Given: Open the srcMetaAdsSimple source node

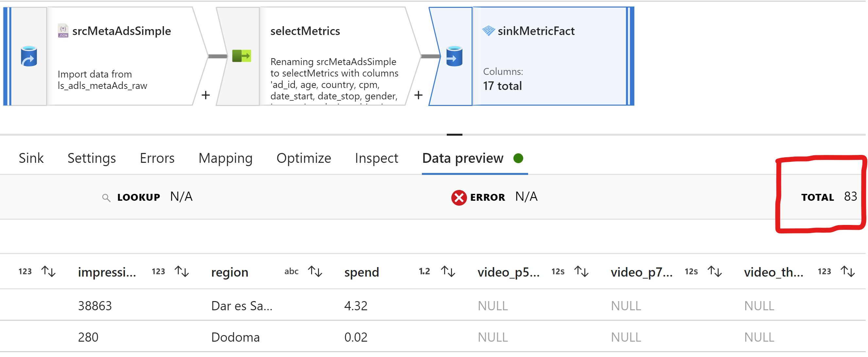Looking at the screenshot, I should tap(121, 31).
